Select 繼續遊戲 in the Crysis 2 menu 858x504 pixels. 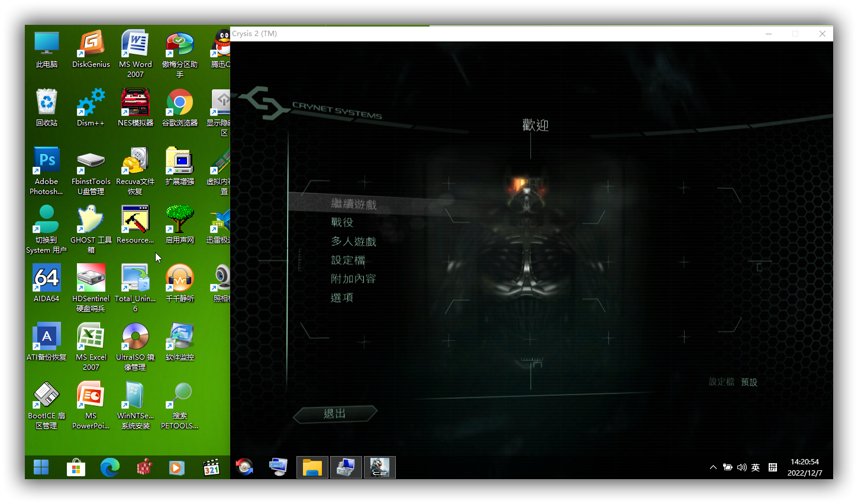point(354,204)
